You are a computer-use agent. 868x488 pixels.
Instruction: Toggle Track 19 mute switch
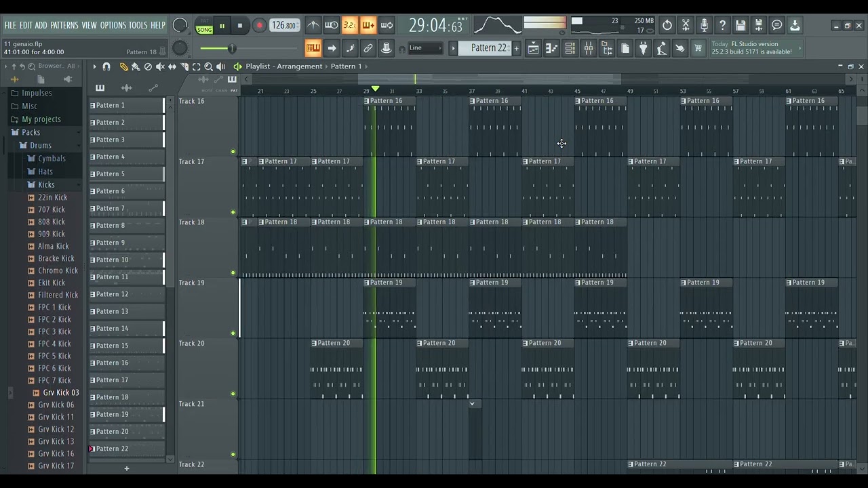coord(233,333)
